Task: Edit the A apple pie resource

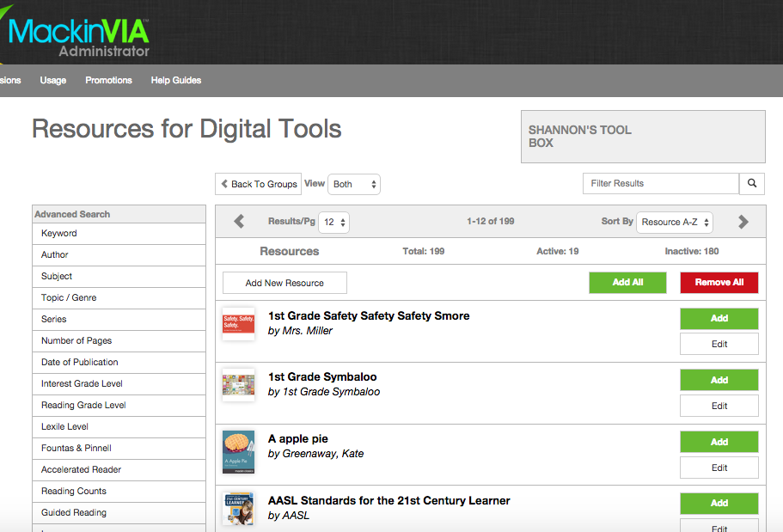Action: click(719, 467)
